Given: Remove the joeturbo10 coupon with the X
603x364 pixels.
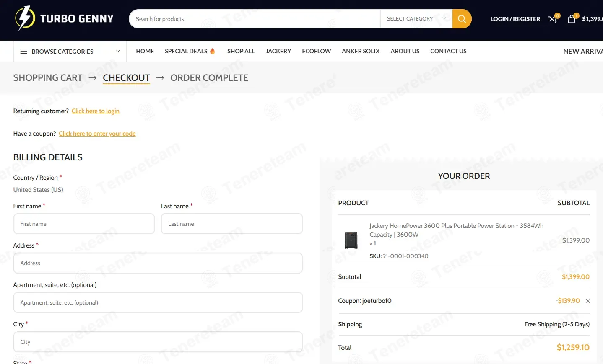Looking at the screenshot, I should point(587,301).
